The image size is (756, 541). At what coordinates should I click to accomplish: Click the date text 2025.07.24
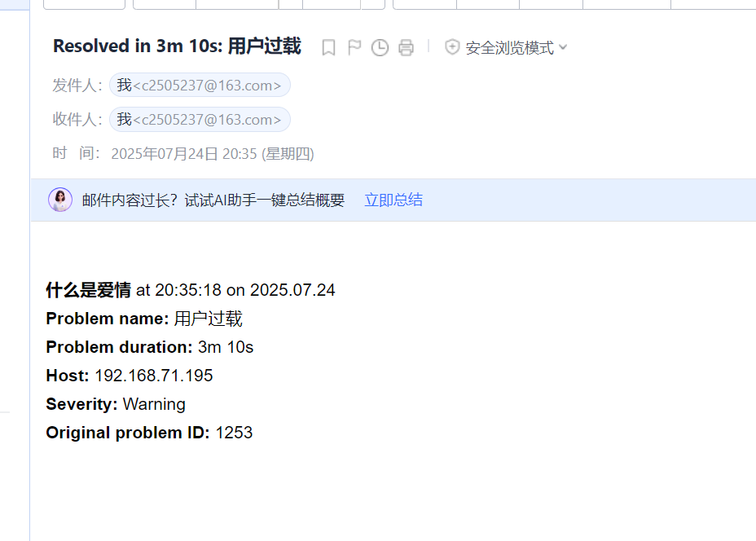coord(292,290)
